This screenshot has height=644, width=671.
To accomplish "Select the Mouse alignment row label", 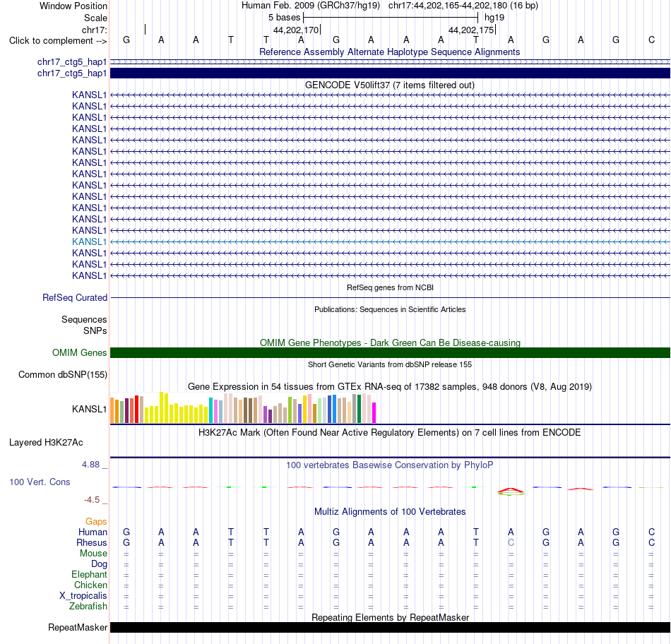I will point(93,554).
